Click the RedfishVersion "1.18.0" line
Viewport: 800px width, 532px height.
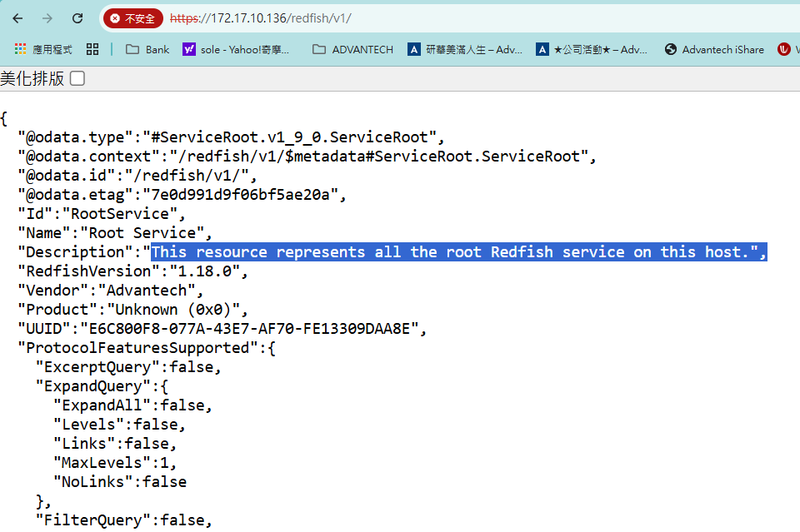133,271
